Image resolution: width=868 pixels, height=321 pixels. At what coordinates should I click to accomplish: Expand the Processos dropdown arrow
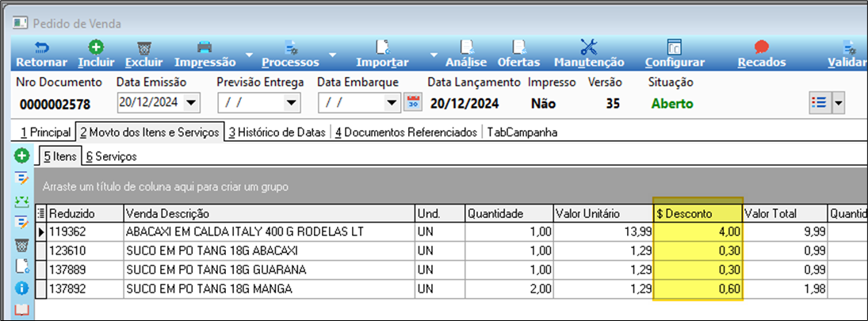[x=332, y=55]
